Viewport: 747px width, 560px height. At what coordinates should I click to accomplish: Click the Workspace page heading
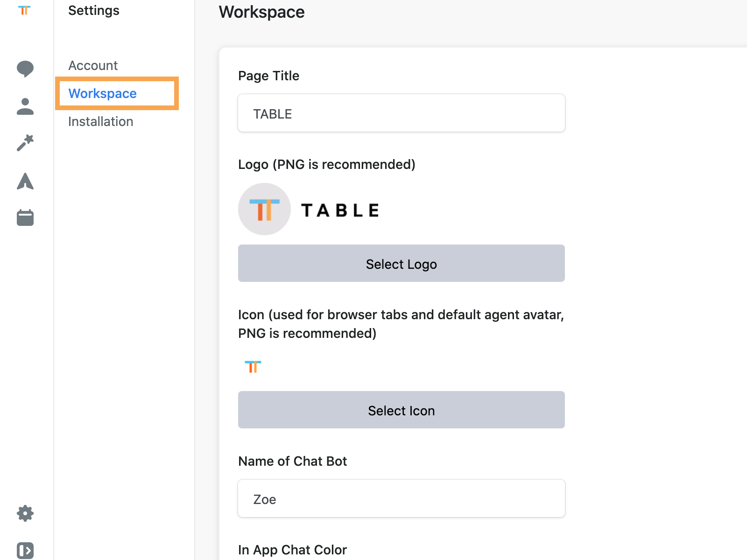tap(262, 12)
